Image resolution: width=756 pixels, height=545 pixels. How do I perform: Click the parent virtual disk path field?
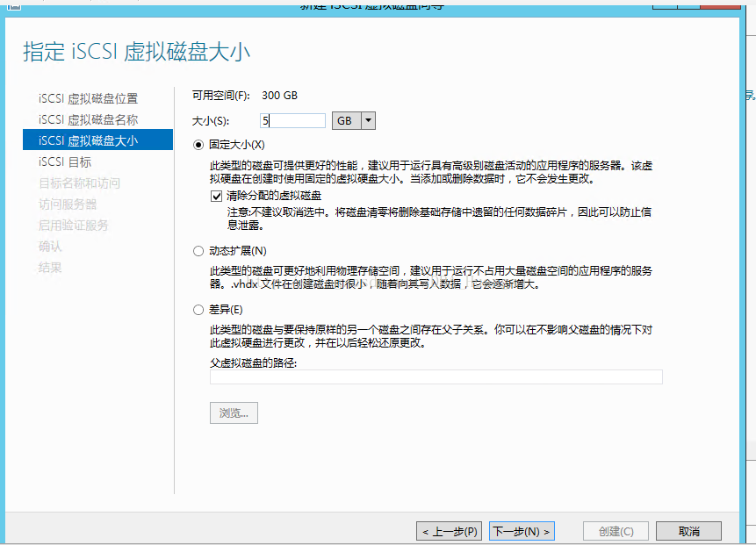(x=436, y=376)
